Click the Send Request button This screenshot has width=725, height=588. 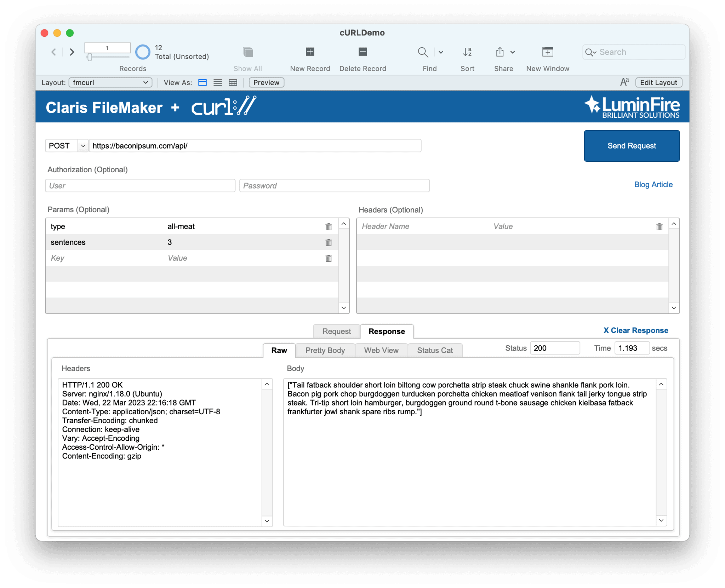click(632, 146)
